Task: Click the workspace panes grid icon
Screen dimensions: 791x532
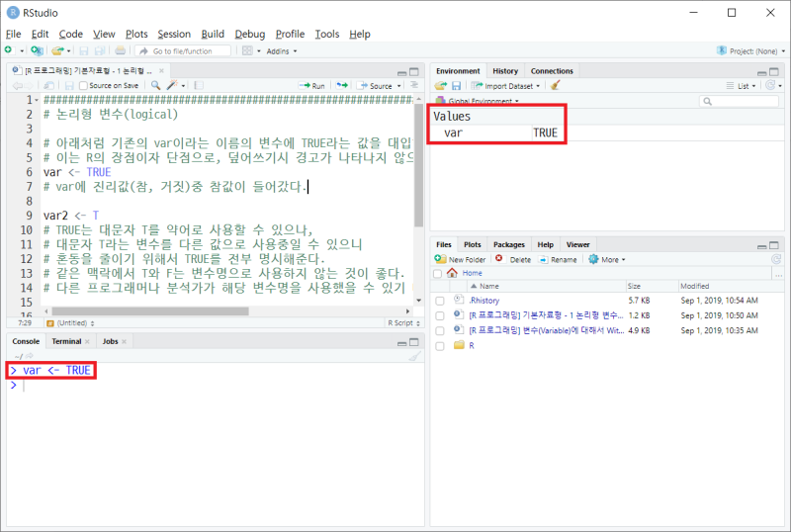Action: [247, 50]
